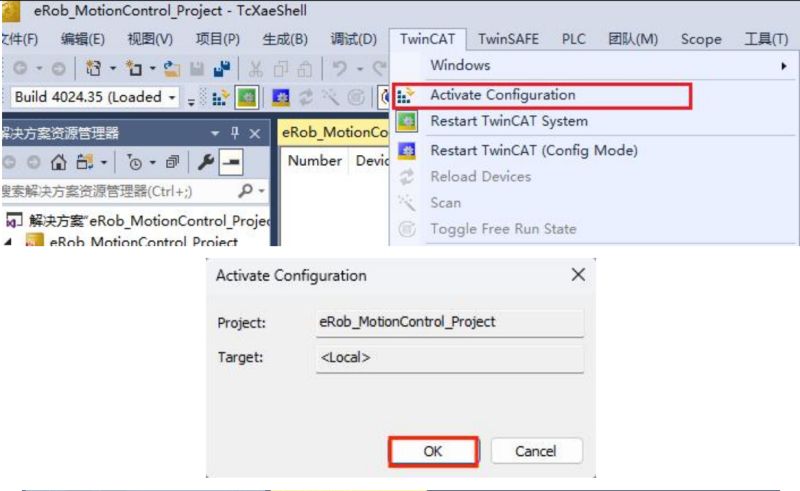Paste from clipboard using the toolbar icon

305,69
